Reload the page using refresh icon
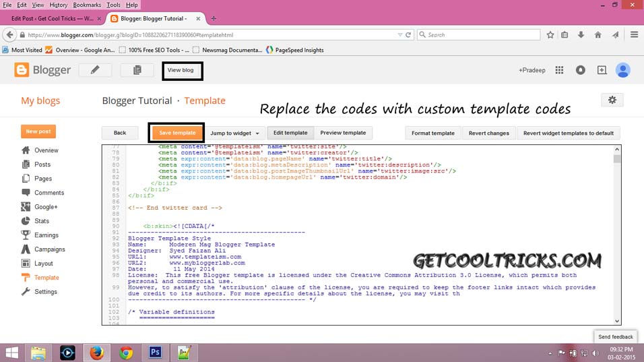The height and width of the screenshot is (362, 644). 408,35
